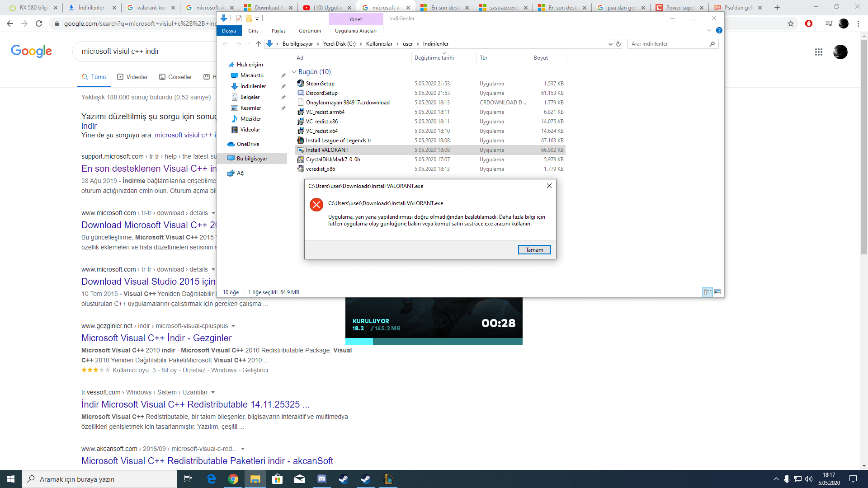This screenshot has width=868, height=488.
Task: Switch to large icons view button
Action: point(717,292)
